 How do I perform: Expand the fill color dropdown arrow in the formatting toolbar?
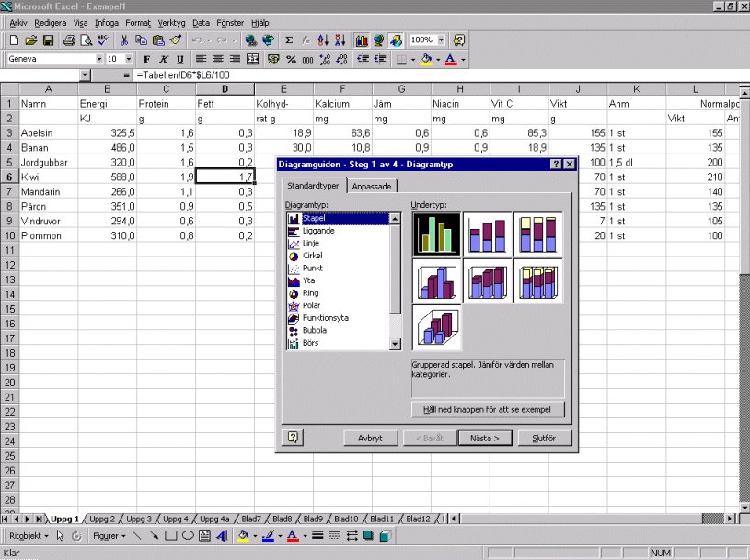(x=438, y=60)
